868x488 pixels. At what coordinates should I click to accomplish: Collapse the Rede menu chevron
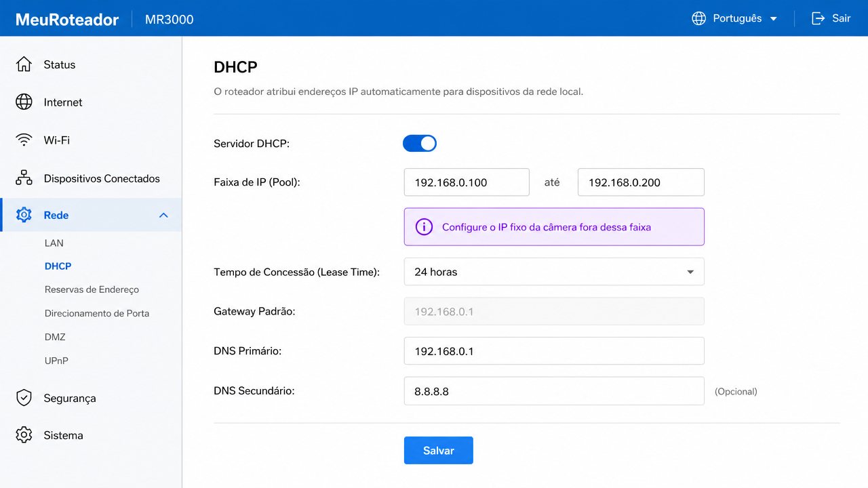pos(163,216)
